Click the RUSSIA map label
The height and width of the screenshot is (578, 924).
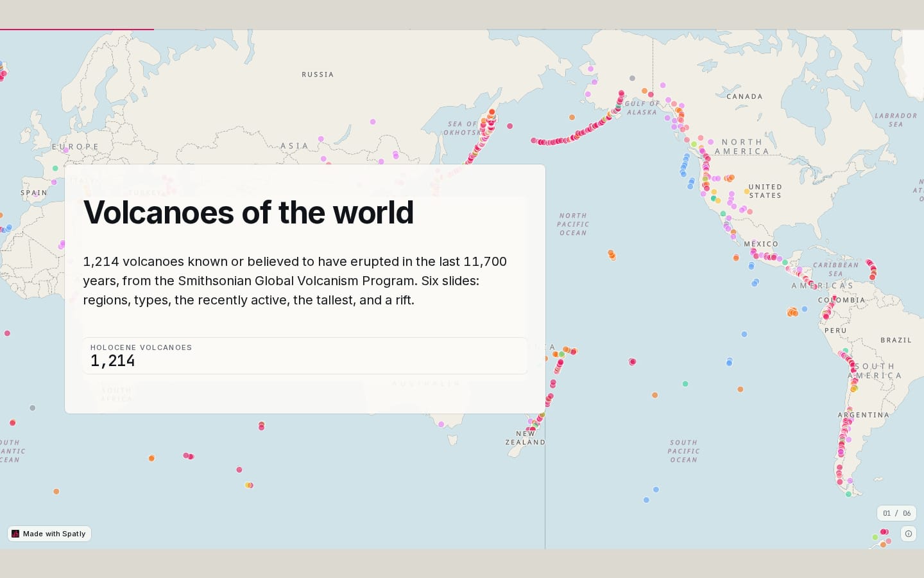click(x=318, y=74)
